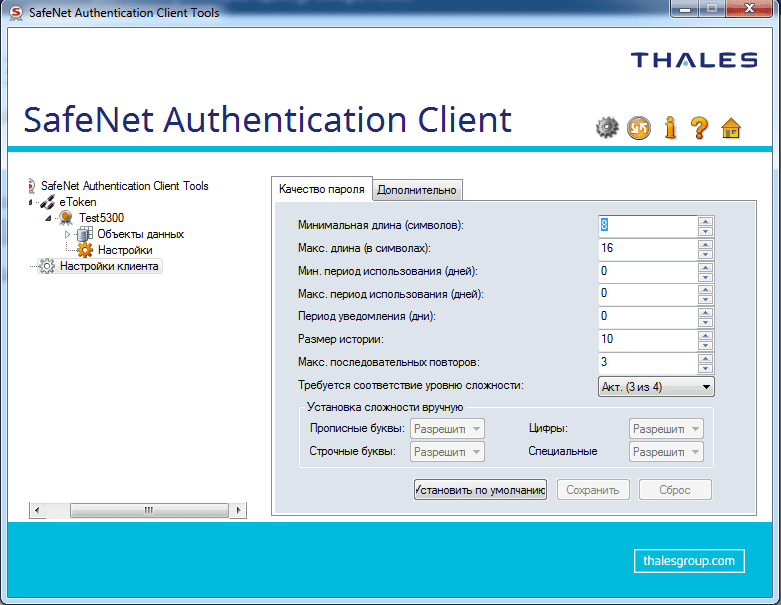The height and width of the screenshot is (605, 781).
Task: Open the Прописные буквы dropdown
Action: coord(447,429)
